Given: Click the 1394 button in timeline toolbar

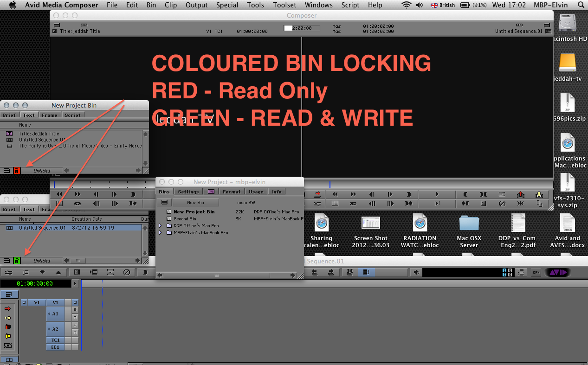Looking at the screenshot, I should pos(536,272).
